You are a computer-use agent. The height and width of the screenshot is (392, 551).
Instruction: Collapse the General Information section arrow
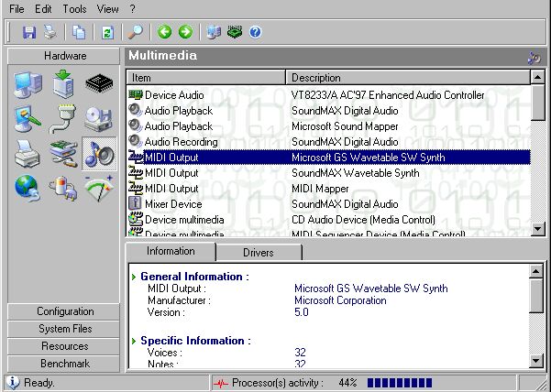pyautogui.click(x=134, y=277)
